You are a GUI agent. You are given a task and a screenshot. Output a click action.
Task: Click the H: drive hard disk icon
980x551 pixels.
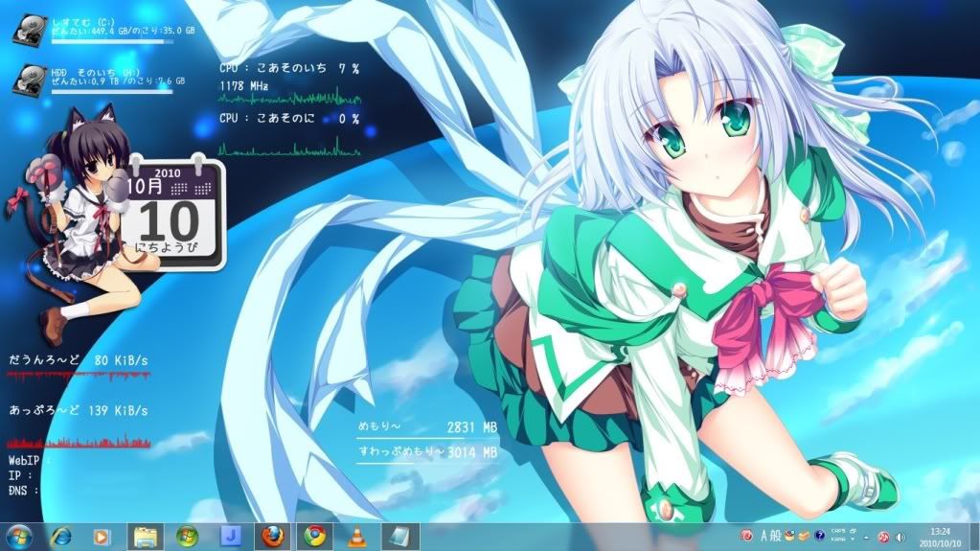click(30, 80)
